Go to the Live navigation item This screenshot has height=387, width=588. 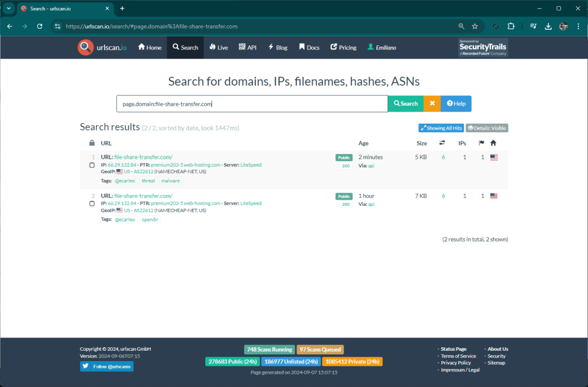pos(218,48)
